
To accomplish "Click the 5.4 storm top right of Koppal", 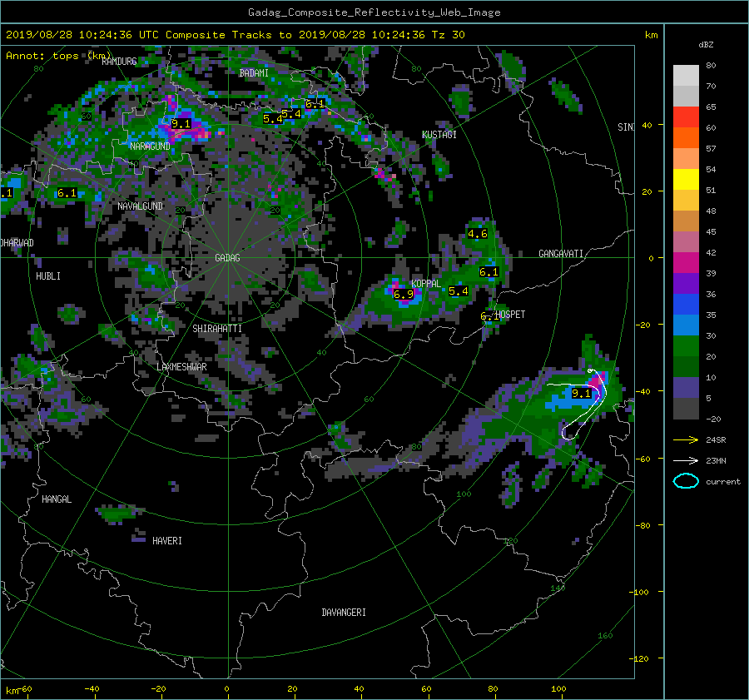I will (x=458, y=291).
